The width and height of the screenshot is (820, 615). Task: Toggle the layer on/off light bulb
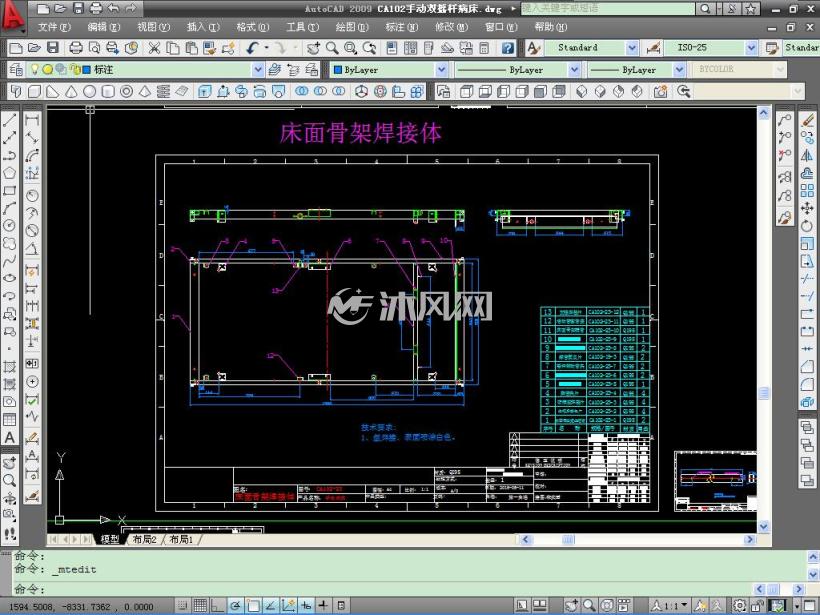pyautogui.click(x=35, y=69)
